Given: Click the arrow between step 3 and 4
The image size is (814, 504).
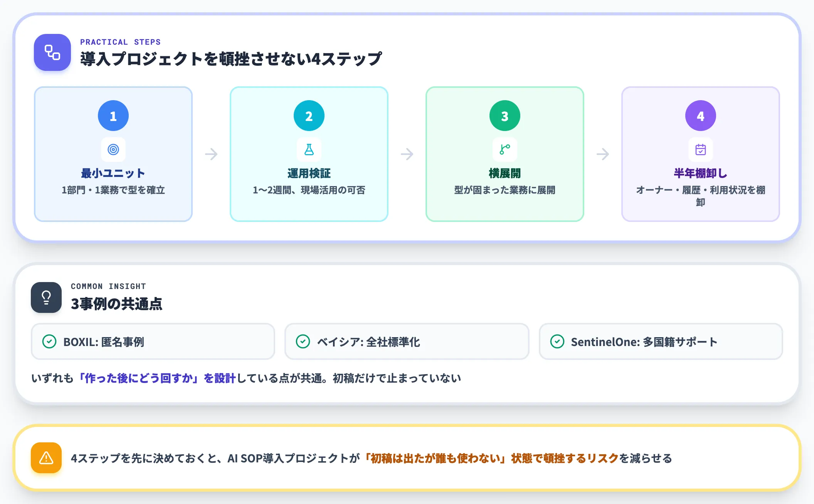Looking at the screenshot, I should 603,154.
